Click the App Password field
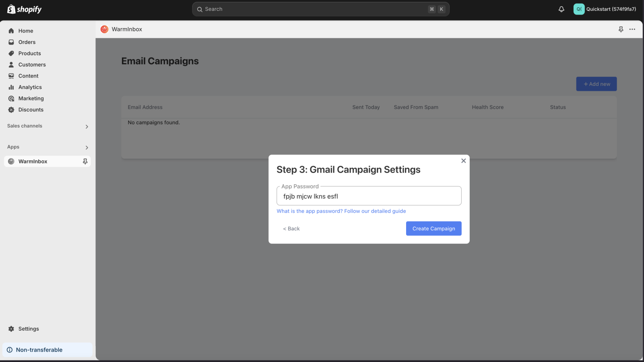Screen dimensions: 644x362 click(369, 196)
